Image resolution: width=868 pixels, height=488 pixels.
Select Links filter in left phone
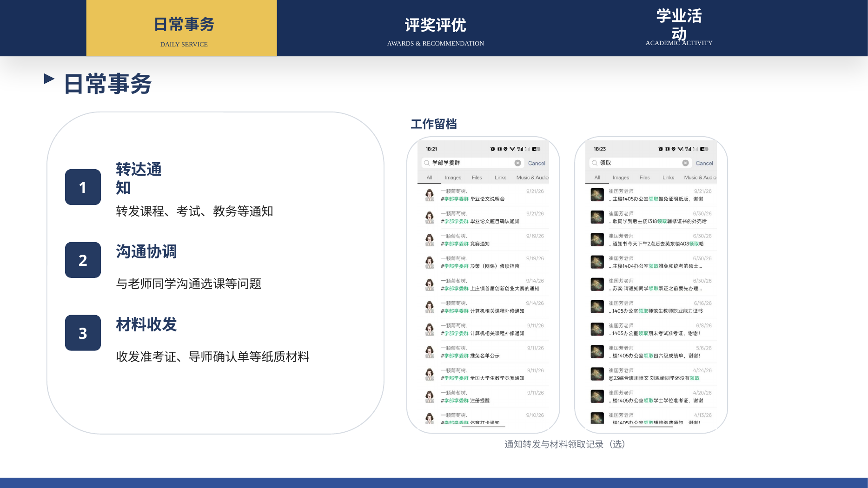[x=500, y=178]
